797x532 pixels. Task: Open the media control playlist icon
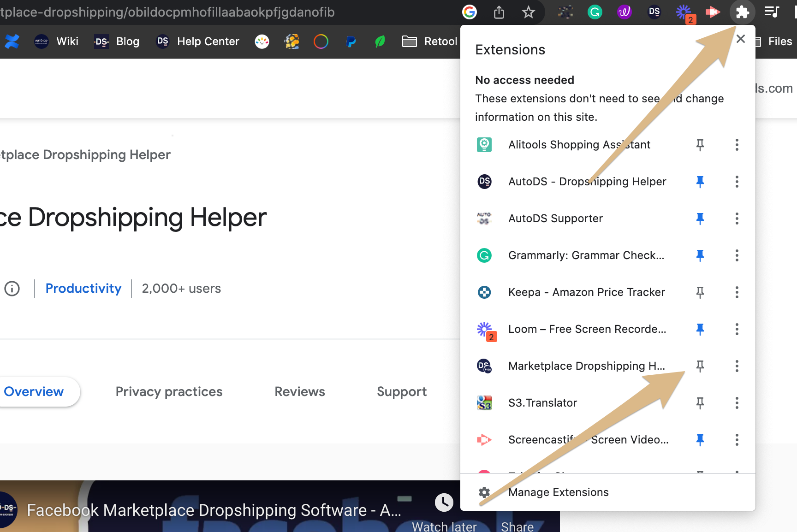coord(772,12)
